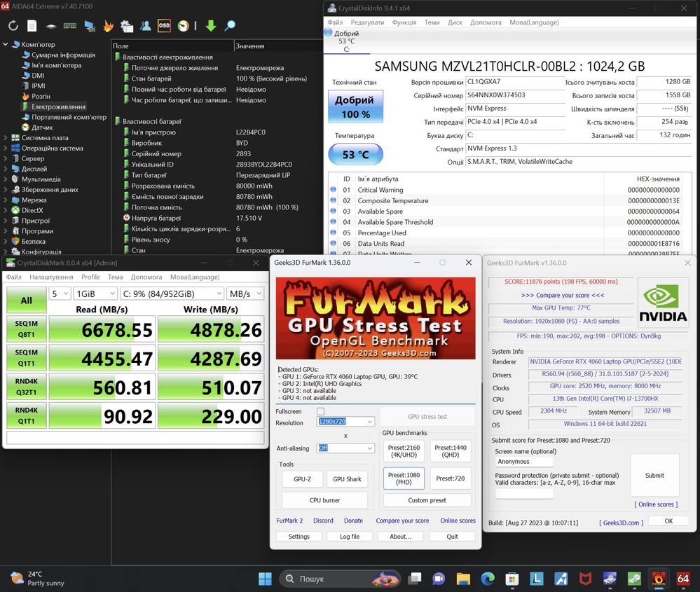The height and width of the screenshot is (592, 700).
Task: Switch to FurMark via its taskbar icon
Action: pyautogui.click(x=659, y=579)
